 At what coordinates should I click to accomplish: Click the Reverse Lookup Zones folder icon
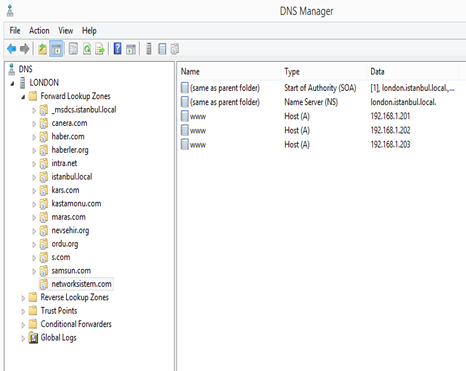[x=33, y=297]
